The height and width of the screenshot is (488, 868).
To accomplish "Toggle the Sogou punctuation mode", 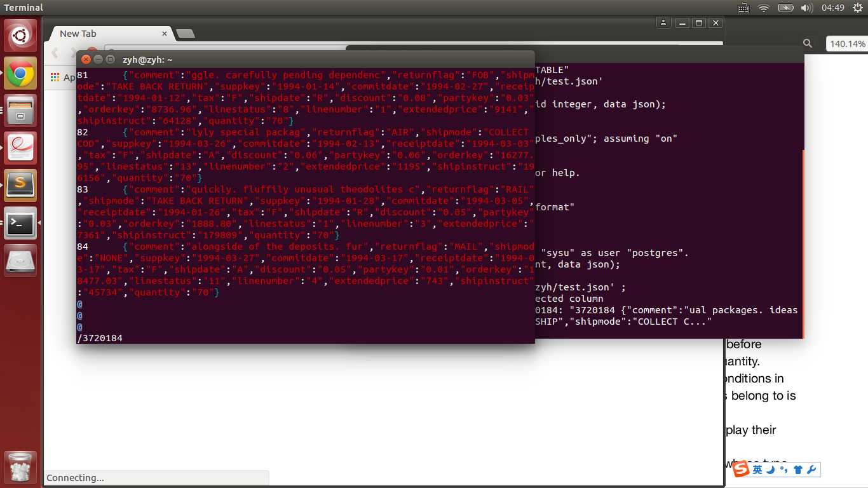I will pos(784,470).
